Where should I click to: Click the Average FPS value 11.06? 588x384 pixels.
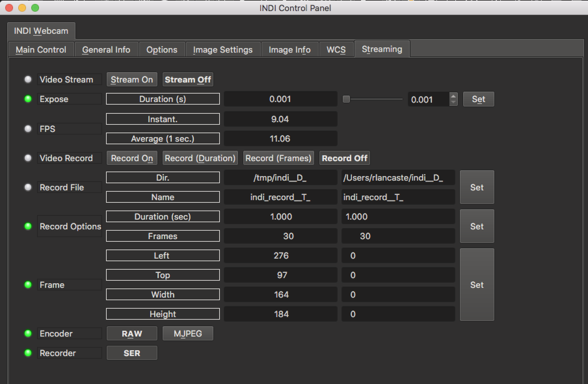coord(280,139)
